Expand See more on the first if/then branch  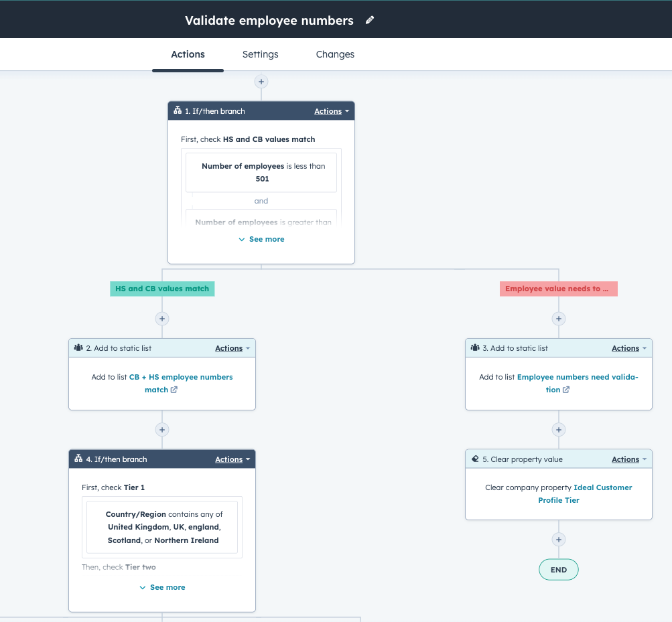tap(261, 239)
